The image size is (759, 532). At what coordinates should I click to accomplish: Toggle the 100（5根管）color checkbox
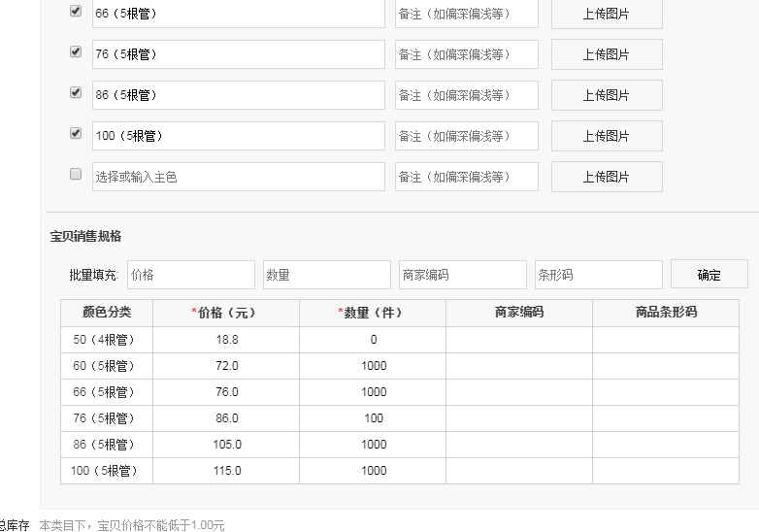tap(76, 134)
